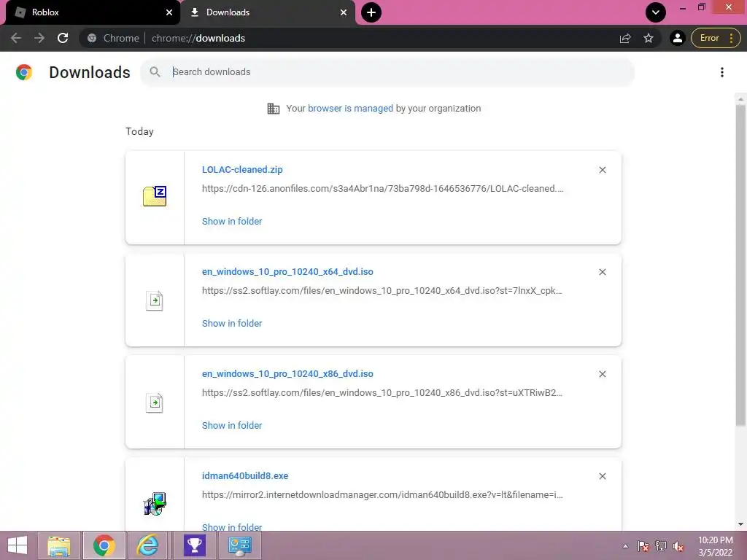Open idman640build8.exe file link
This screenshot has height=560, width=747.
tap(245, 476)
